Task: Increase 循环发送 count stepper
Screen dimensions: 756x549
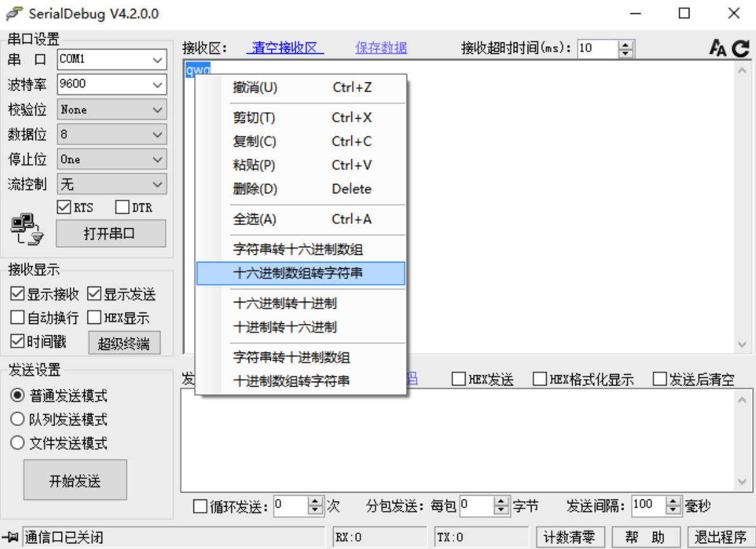Action: (315, 501)
